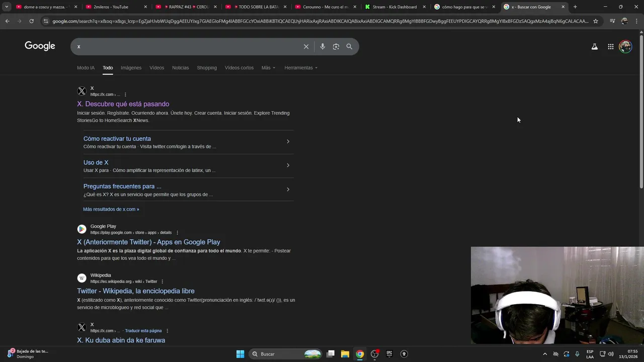Clear the search box with the X icon

coord(306,46)
